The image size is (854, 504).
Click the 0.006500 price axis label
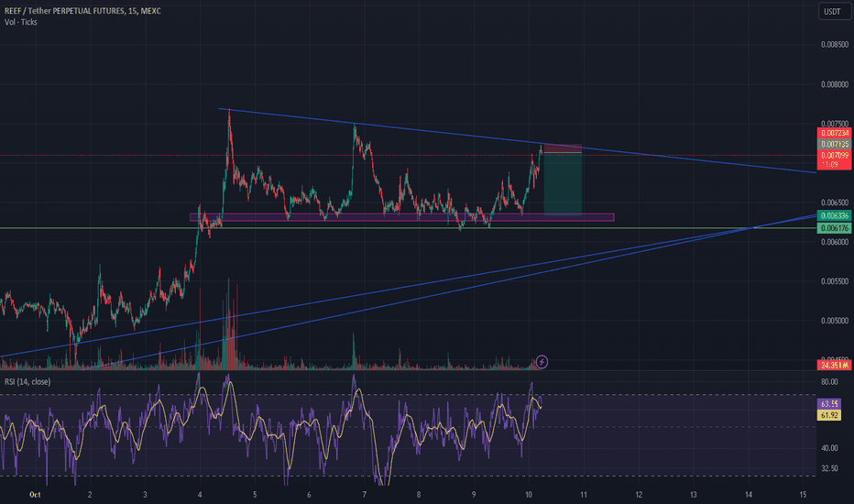point(835,203)
